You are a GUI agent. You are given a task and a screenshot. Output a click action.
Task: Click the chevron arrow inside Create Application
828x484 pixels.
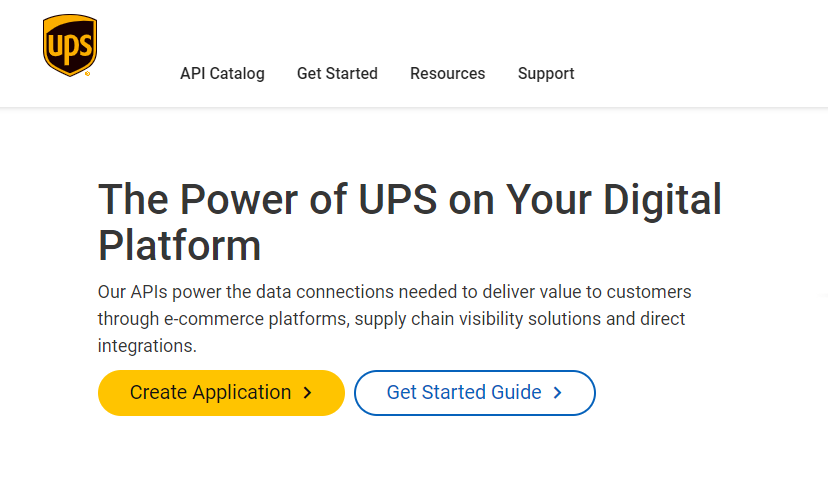click(x=307, y=393)
